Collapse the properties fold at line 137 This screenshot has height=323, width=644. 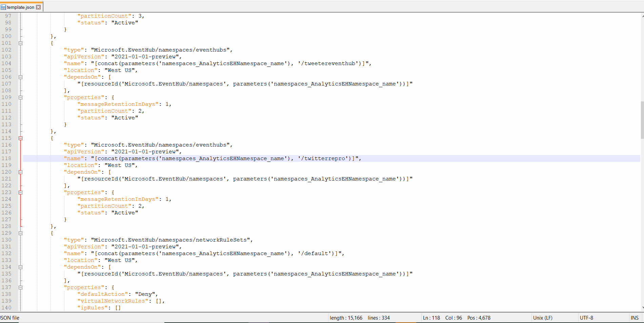coord(21,287)
